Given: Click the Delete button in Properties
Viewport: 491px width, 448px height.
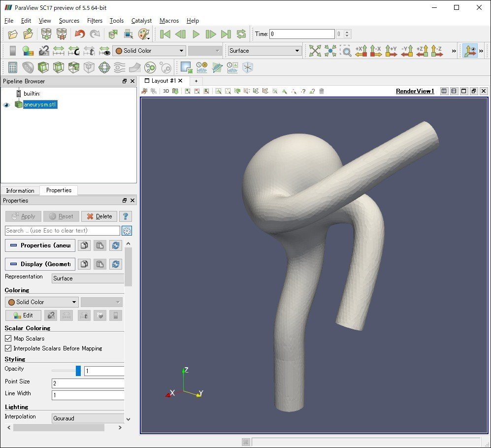Looking at the screenshot, I should point(99,216).
